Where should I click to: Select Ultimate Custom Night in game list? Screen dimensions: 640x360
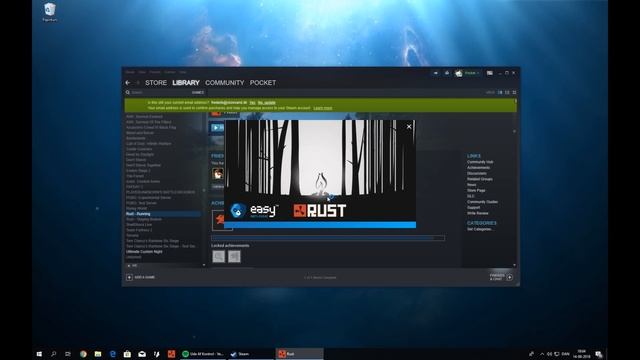click(144, 252)
